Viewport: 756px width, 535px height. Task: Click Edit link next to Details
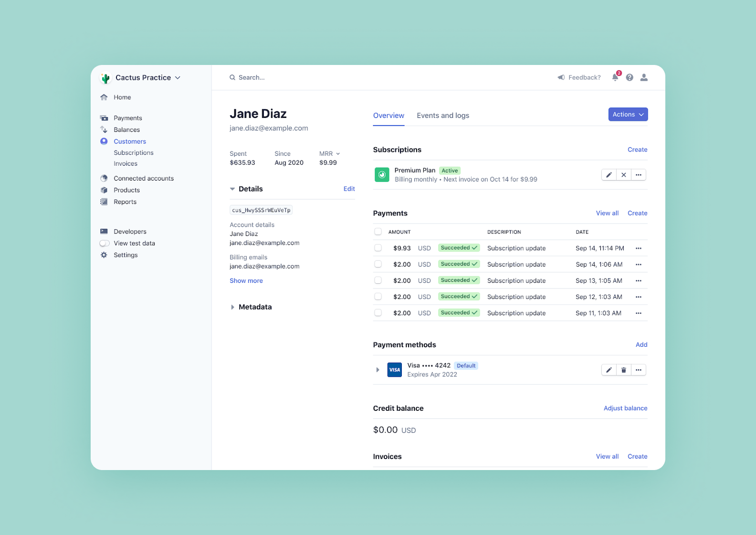pos(349,189)
